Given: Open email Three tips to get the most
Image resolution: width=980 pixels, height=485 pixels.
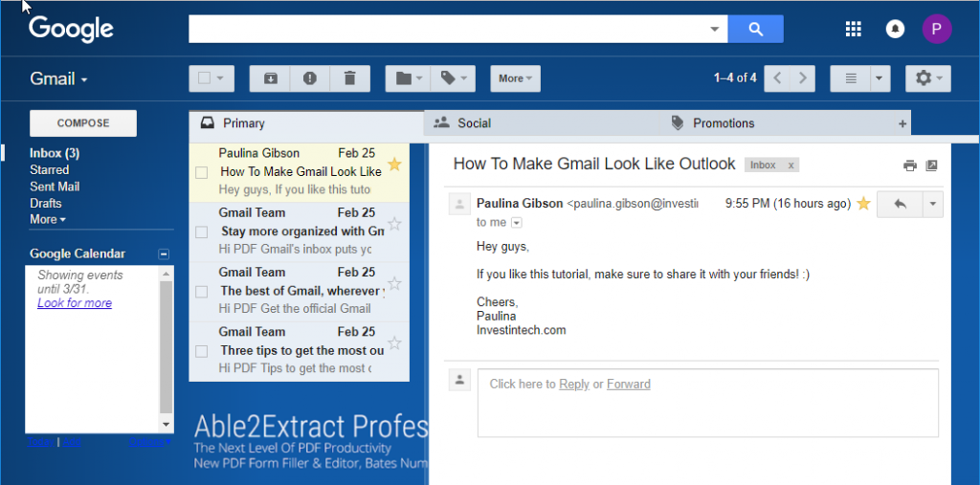Looking at the screenshot, I should 300,351.
